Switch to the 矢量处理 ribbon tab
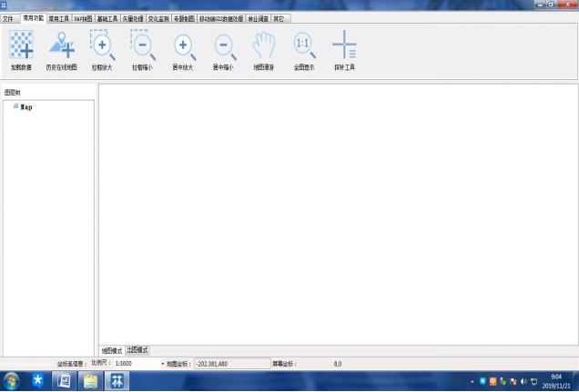This screenshot has height=392, width=579. [133, 17]
